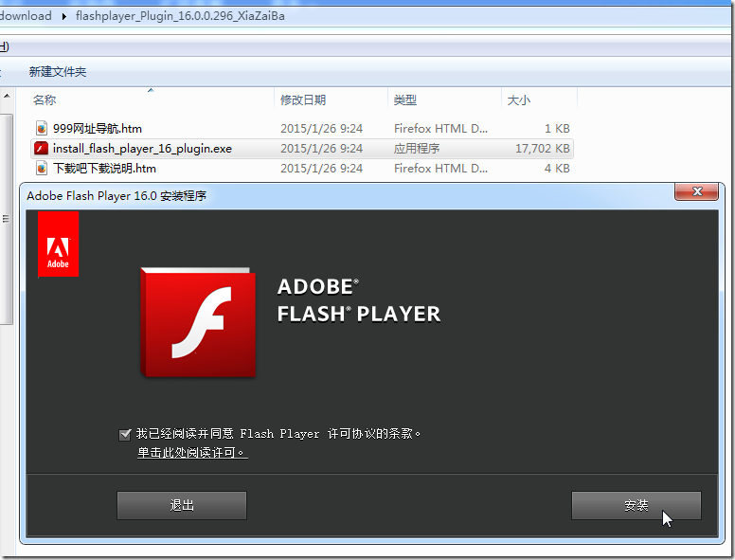The width and height of the screenshot is (735, 560).
Task: Click the 安装 button to install
Action: (636, 505)
